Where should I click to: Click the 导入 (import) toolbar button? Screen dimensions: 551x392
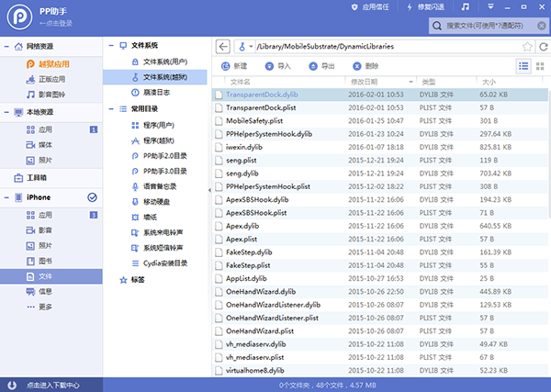point(276,66)
